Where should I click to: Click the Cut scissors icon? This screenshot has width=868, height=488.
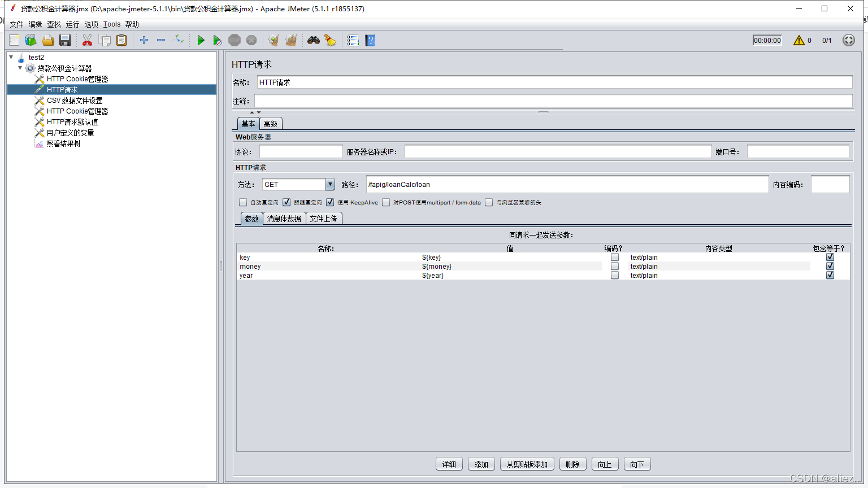coord(87,40)
